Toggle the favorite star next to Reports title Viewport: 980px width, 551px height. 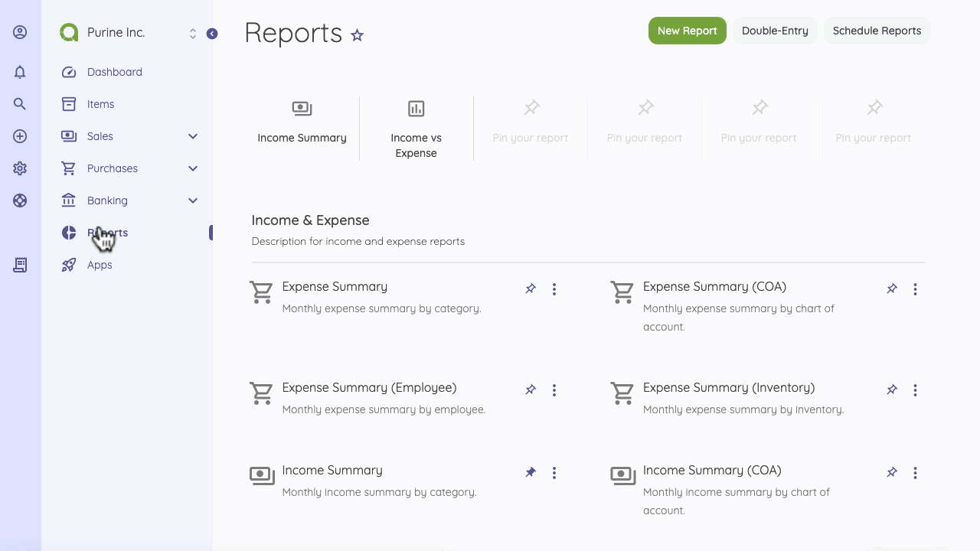pyautogui.click(x=357, y=35)
